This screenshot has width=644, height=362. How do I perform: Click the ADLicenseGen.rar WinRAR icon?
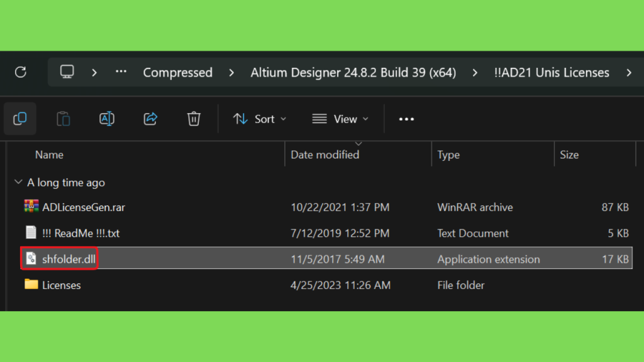[x=31, y=206]
